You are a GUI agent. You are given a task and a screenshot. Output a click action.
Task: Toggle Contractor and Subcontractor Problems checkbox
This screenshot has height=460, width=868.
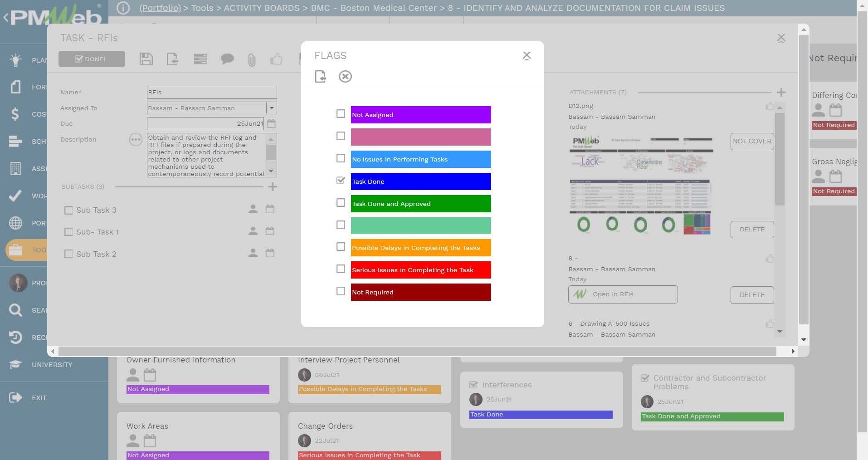tap(644, 378)
